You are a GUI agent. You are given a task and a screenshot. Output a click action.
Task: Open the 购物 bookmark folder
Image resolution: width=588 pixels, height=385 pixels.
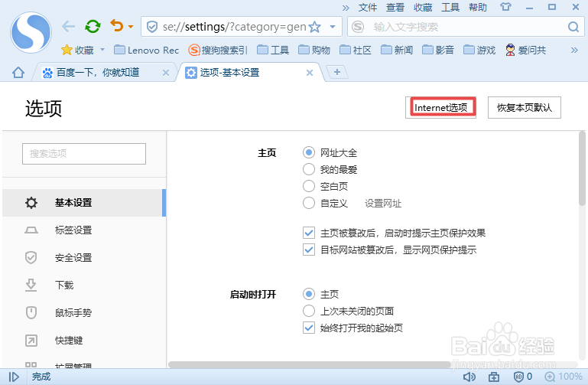(x=314, y=50)
